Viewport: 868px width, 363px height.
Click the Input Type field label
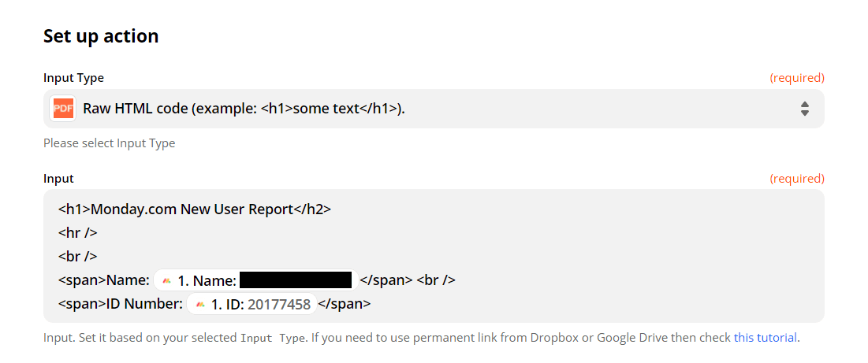[x=73, y=78]
